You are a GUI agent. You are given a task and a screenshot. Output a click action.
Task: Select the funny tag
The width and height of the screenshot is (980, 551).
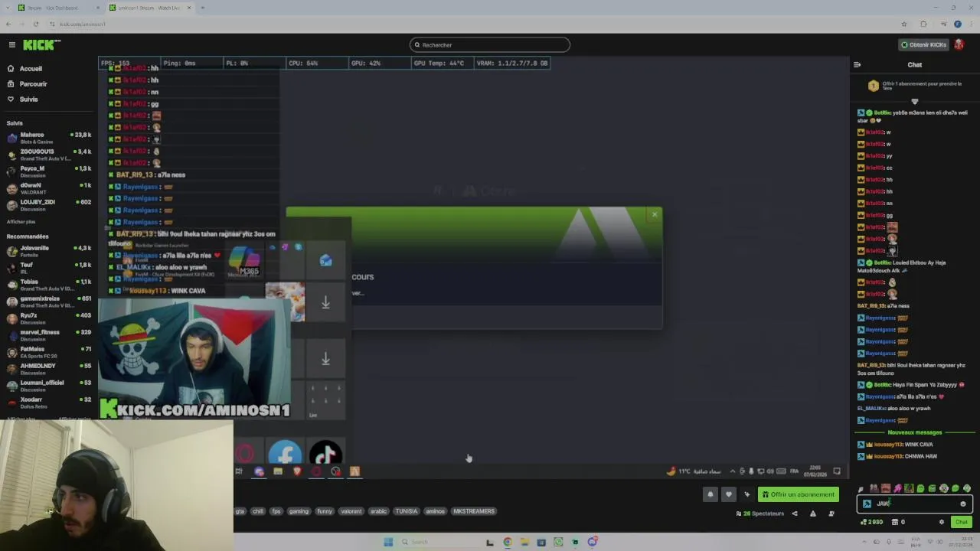tap(325, 511)
